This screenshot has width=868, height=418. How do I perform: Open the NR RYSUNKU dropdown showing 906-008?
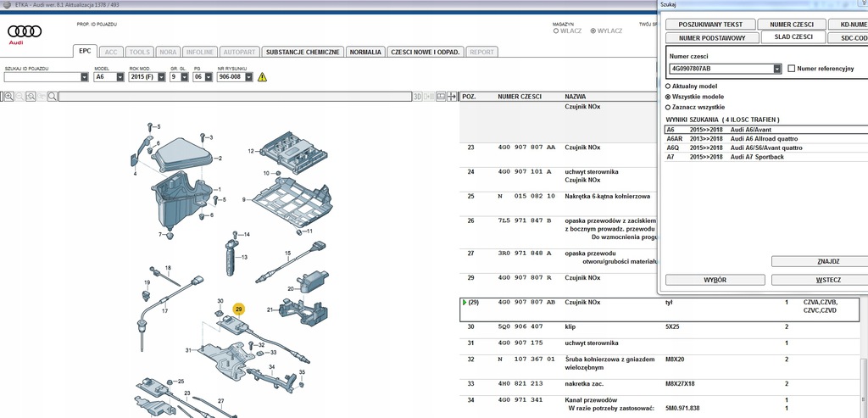(248, 77)
